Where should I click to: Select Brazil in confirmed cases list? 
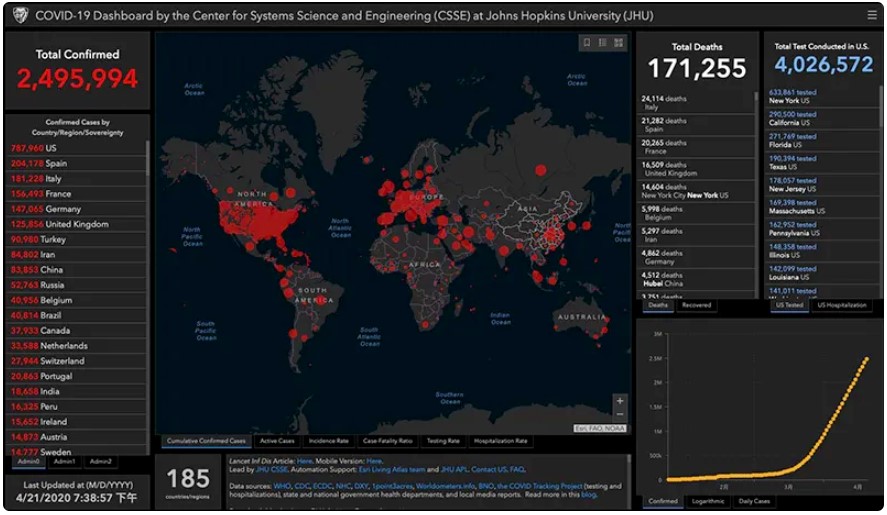[x=76, y=316]
